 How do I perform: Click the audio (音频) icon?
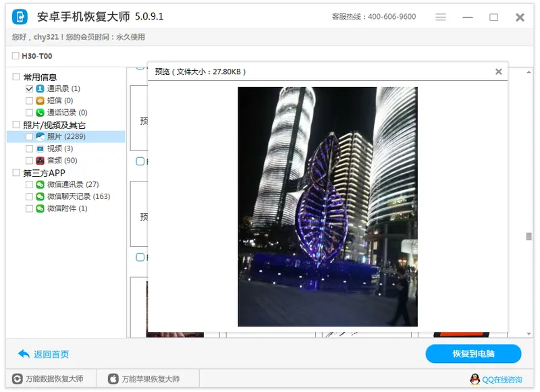click(x=40, y=161)
